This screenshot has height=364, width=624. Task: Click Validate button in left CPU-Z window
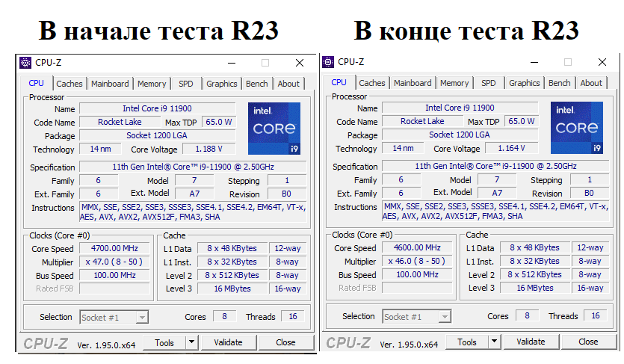point(229,342)
